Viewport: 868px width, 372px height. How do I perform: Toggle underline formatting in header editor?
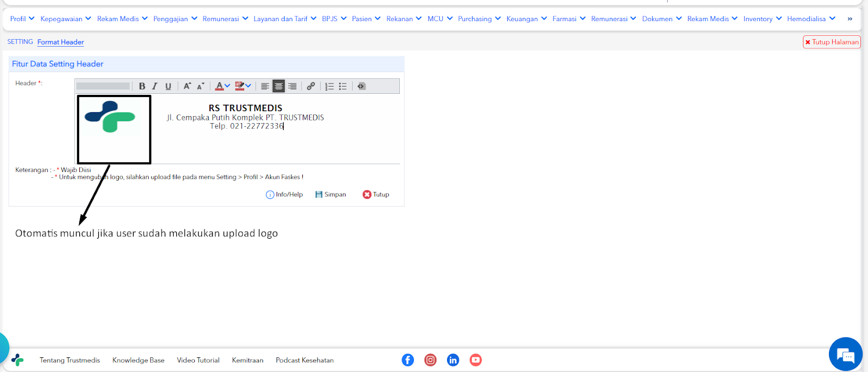[168, 86]
